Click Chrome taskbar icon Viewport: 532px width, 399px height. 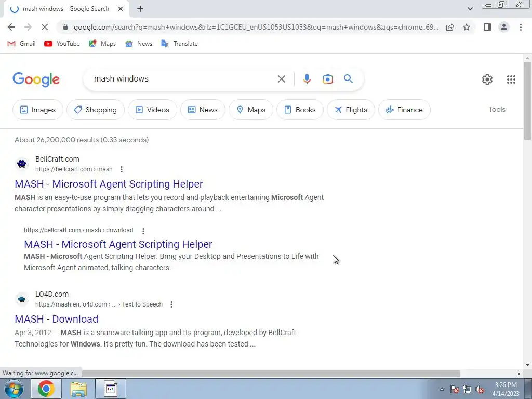coord(46,389)
